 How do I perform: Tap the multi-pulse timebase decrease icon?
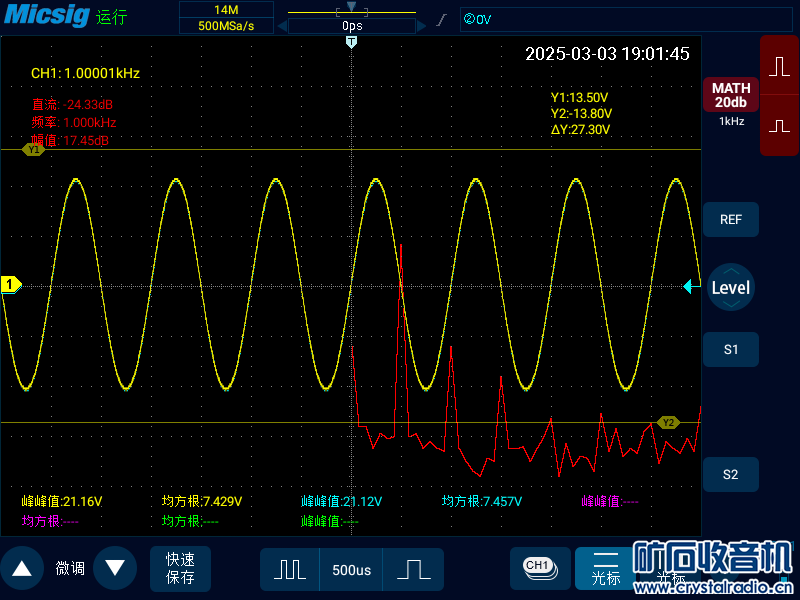(290, 569)
